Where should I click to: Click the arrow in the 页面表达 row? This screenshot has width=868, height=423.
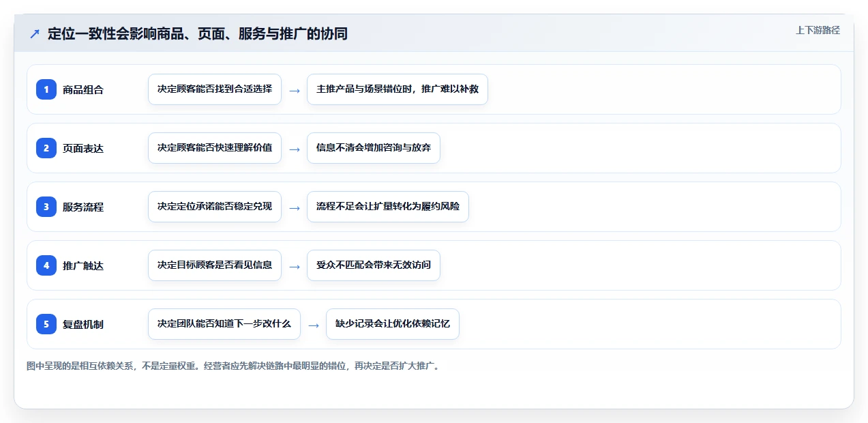tap(295, 149)
